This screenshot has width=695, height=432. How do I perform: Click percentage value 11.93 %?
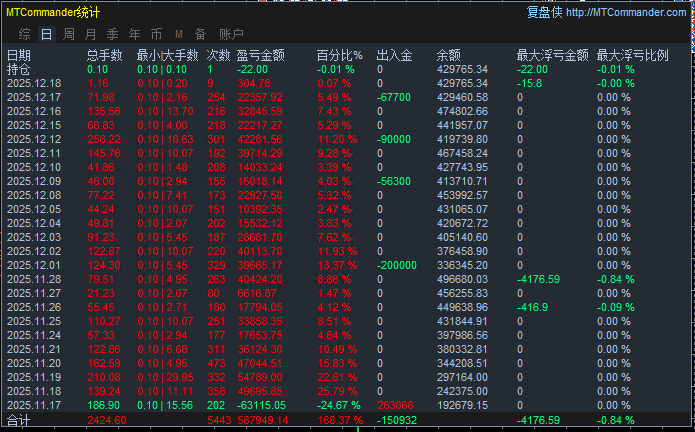point(337,252)
